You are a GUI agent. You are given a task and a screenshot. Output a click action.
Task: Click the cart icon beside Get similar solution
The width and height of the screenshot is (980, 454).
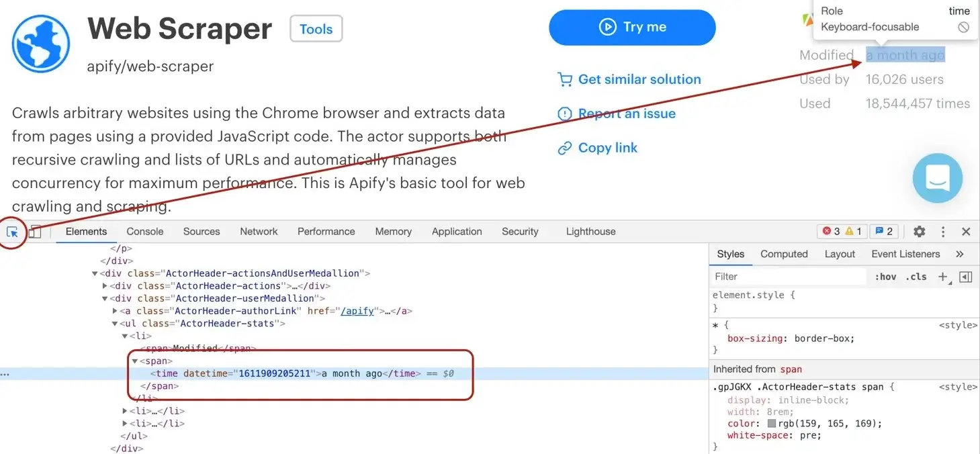[565, 79]
